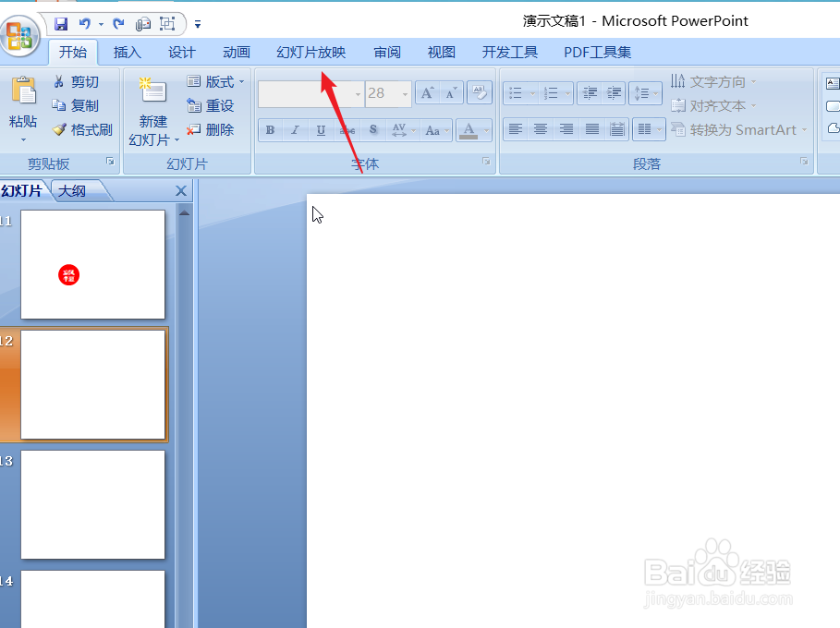
Task: Open the 视图 ribbon tab
Action: (x=442, y=53)
